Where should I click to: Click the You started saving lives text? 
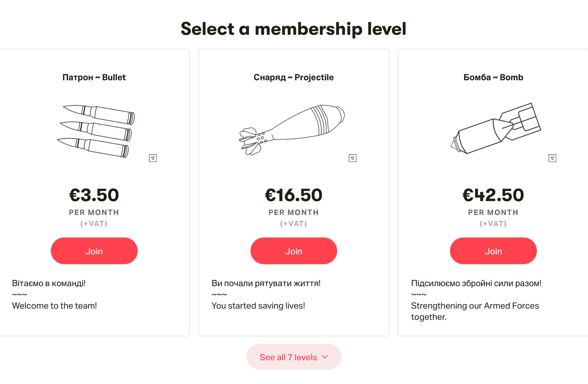click(x=258, y=306)
